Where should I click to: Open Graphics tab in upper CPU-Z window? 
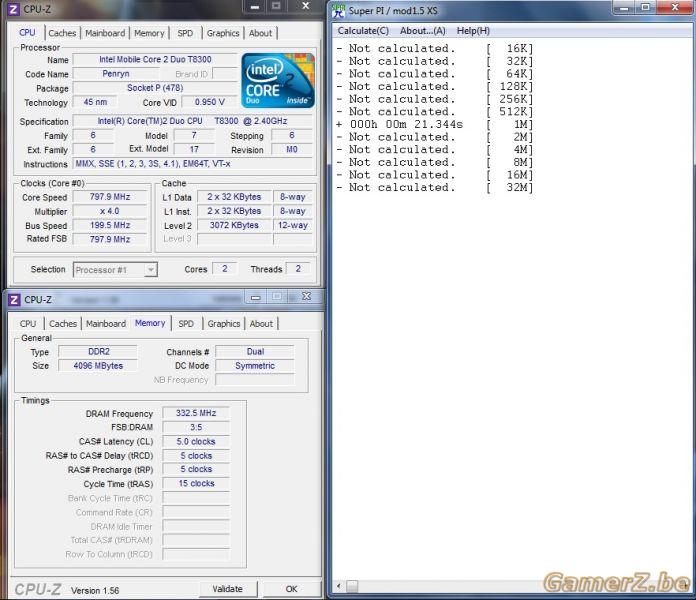point(223,33)
